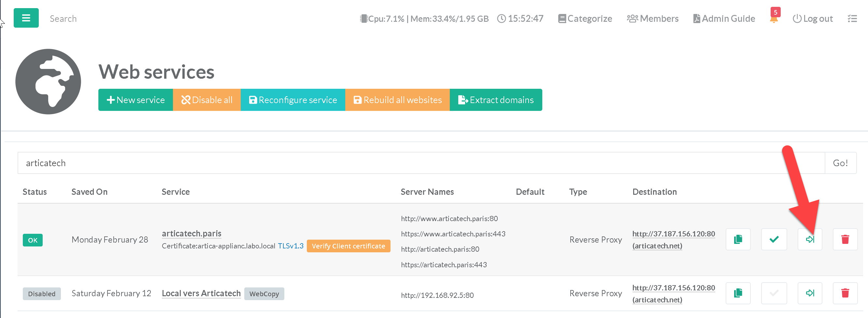This screenshot has width=868, height=318.
Task: Open the Admin Guide
Action: [724, 19]
